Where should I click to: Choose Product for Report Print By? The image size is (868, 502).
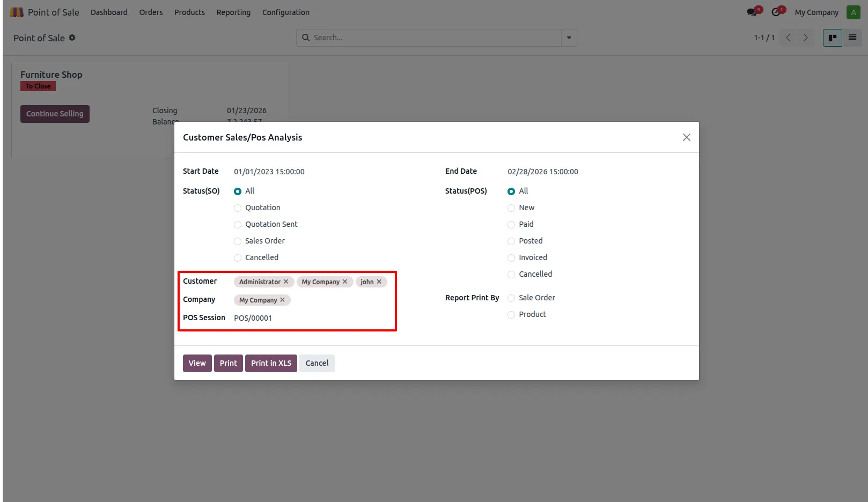511,315
